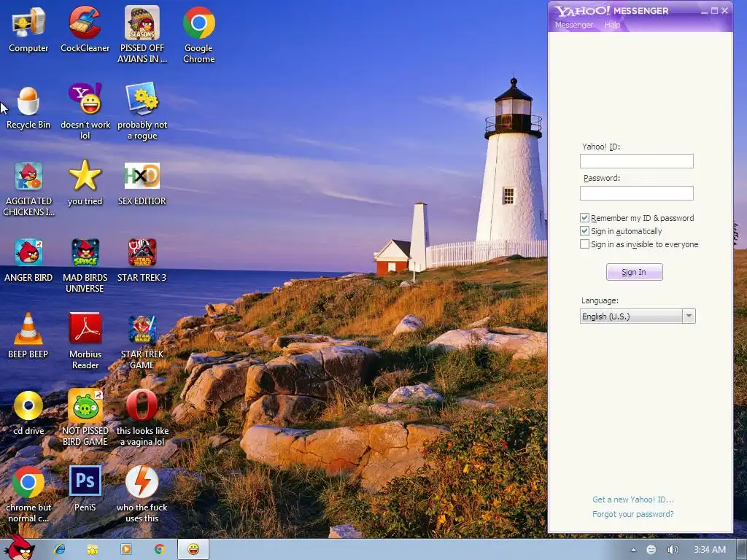The width and height of the screenshot is (747, 560).
Task: Open the STAR TREK 3 shortcut
Action: point(142,260)
